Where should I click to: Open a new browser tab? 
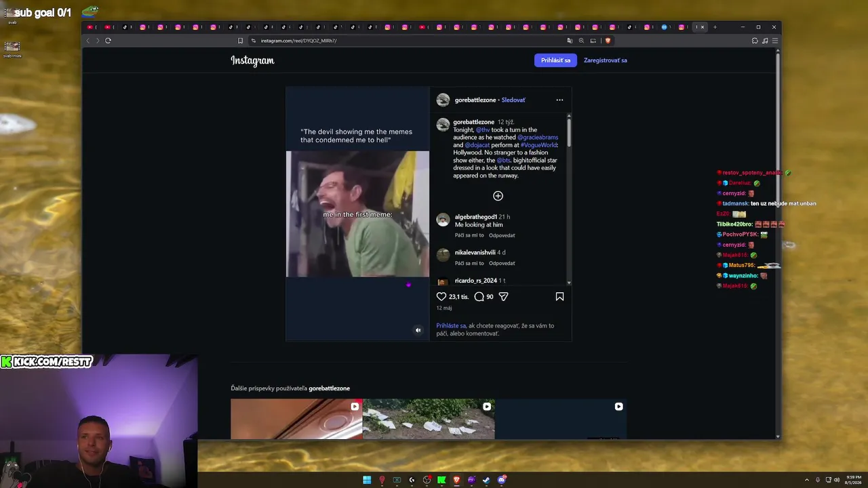pyautogui.click(x=715, y=27)
